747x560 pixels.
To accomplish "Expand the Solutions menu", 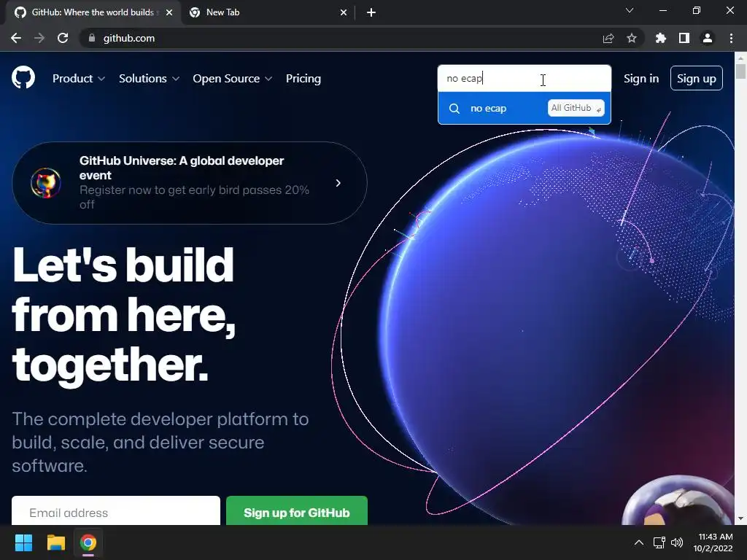I will 149,79.
